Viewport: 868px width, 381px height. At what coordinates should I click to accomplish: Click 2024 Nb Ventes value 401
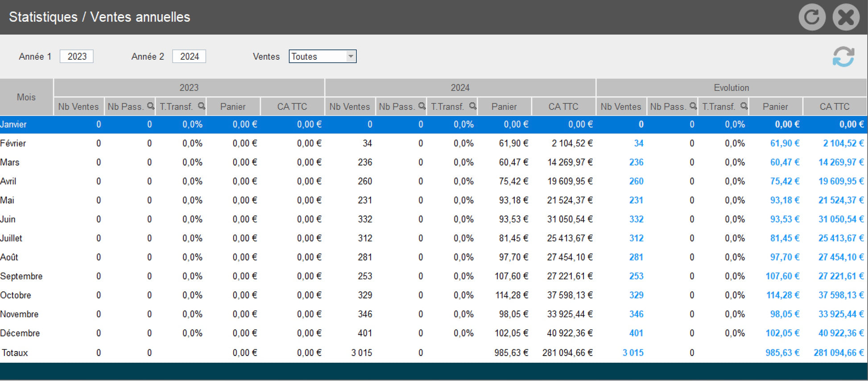[365, 333]
